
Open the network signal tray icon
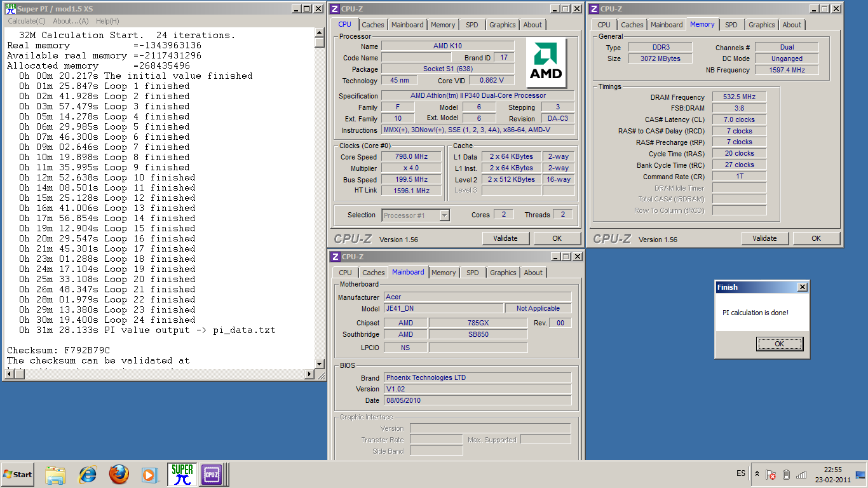click(801, 475)
